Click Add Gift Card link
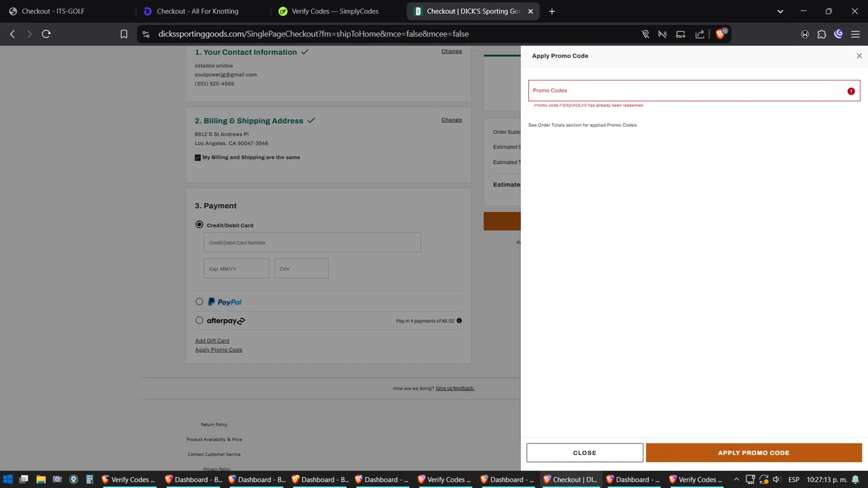Image resolution: width=868 pixels, height=488 pixels. pos(212,341)
